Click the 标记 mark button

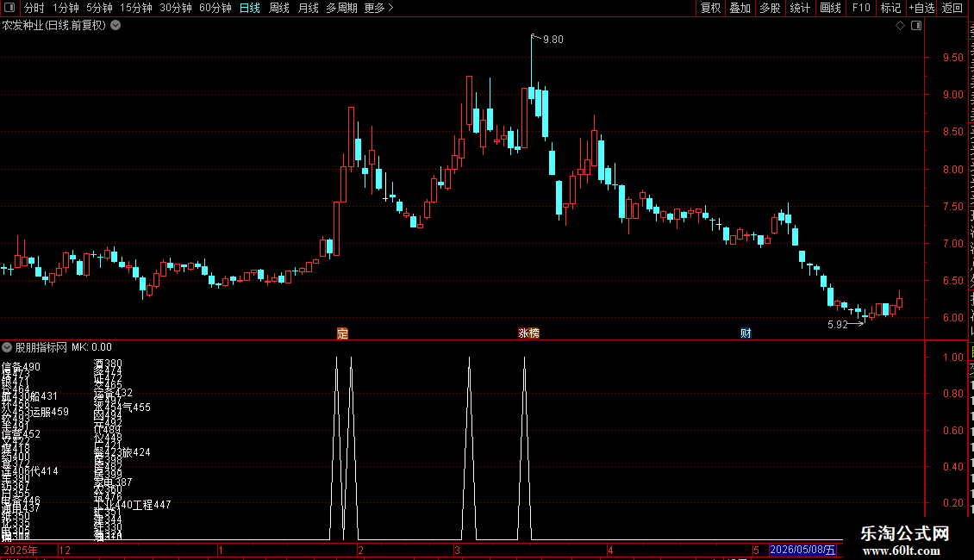[x=890, y=8]
